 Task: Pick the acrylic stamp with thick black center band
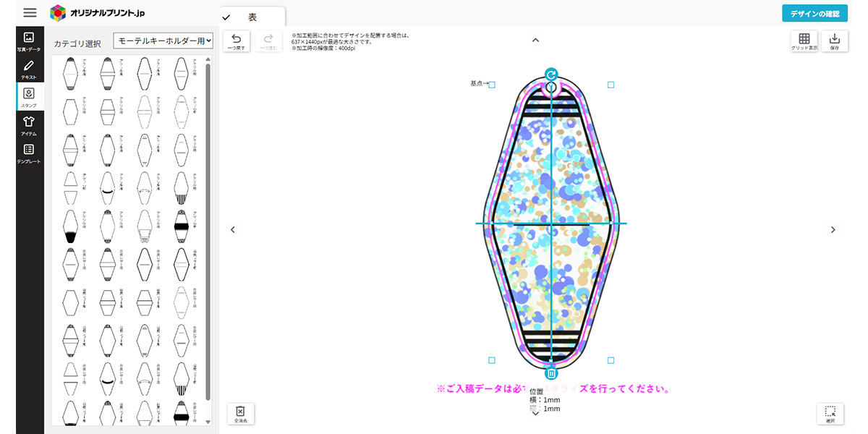point(182,226)
